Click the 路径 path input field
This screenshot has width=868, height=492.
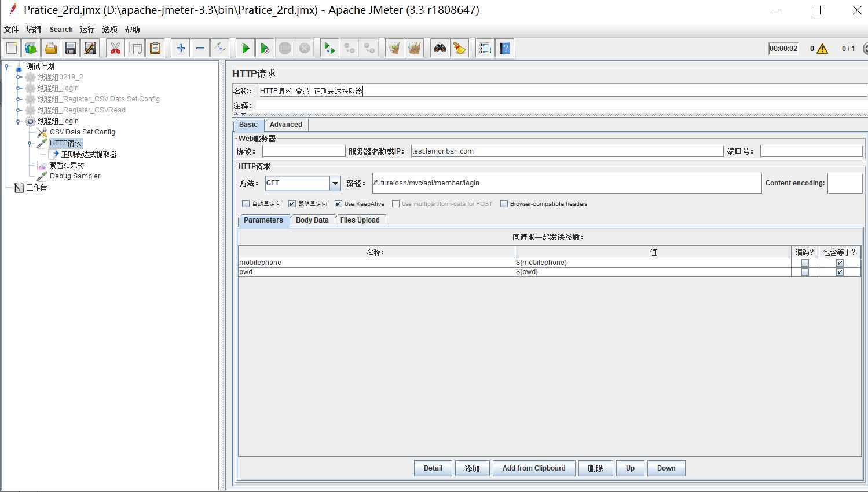click(567, 183)
